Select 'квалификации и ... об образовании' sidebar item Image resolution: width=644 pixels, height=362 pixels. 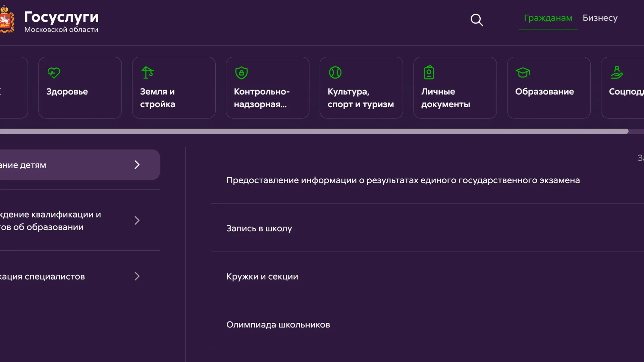click(50, 221)
